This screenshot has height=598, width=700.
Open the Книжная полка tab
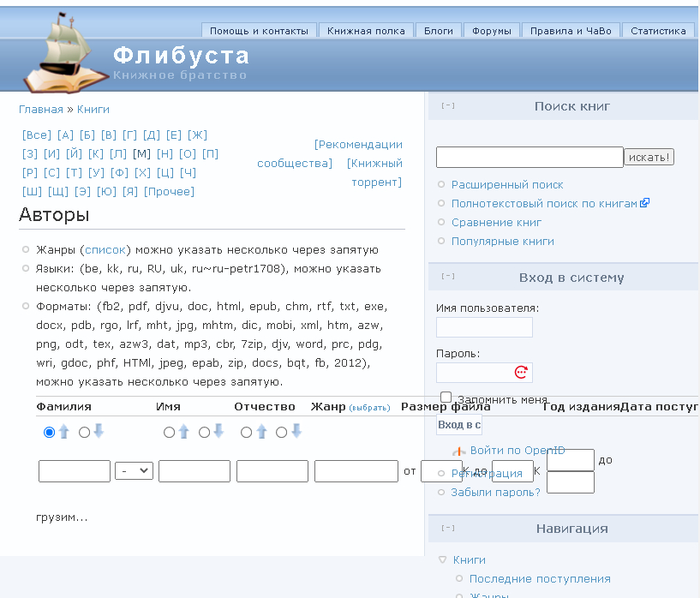pyautogui.click(x=366, y=31)
